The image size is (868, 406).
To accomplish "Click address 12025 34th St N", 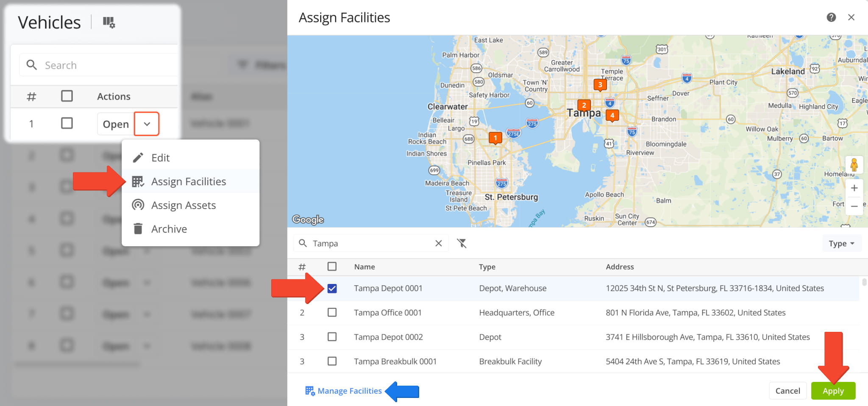I will click(715, 288).
